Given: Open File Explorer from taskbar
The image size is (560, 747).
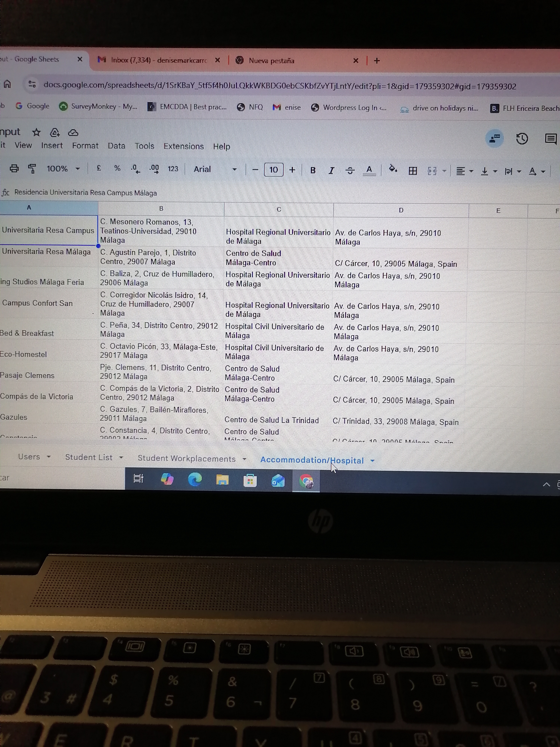Looking at the screenshot, I should [222, 480].
